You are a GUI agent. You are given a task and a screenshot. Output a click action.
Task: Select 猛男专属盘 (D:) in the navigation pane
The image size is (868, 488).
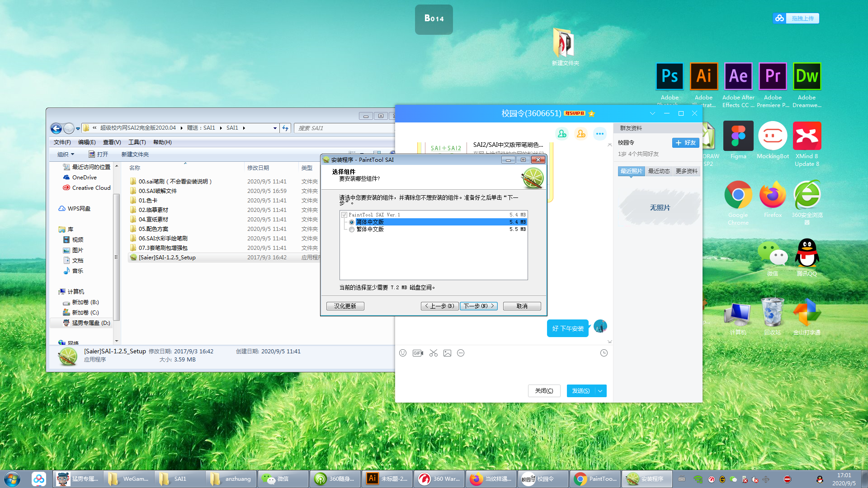[86, 323]
